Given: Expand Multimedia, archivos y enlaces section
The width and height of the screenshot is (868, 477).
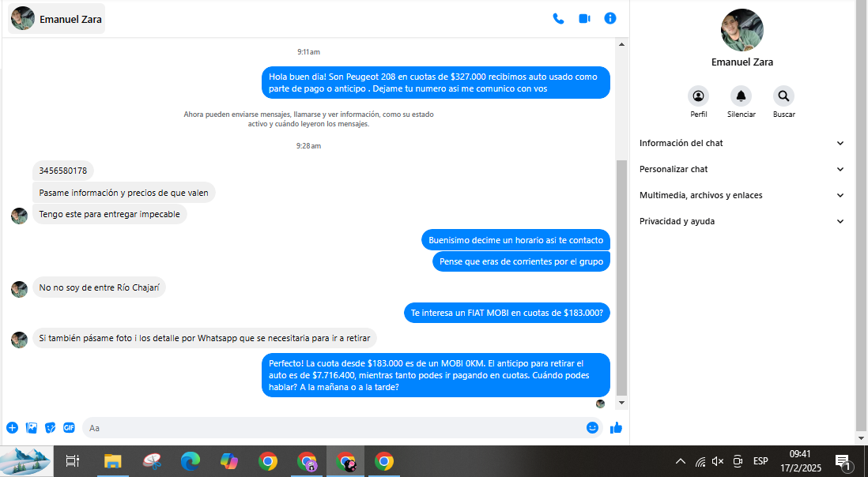Looking at the screenshot, I should click(742, 195).
